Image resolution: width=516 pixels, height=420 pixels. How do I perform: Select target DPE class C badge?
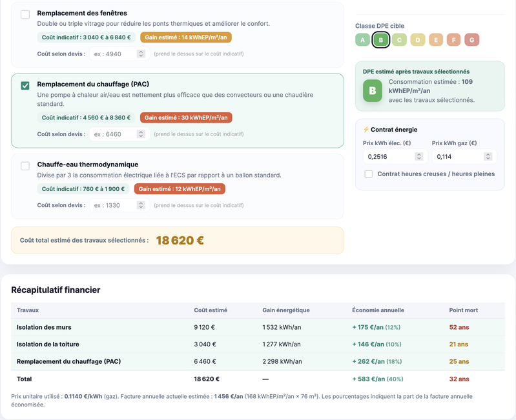(x=399, y=40)
